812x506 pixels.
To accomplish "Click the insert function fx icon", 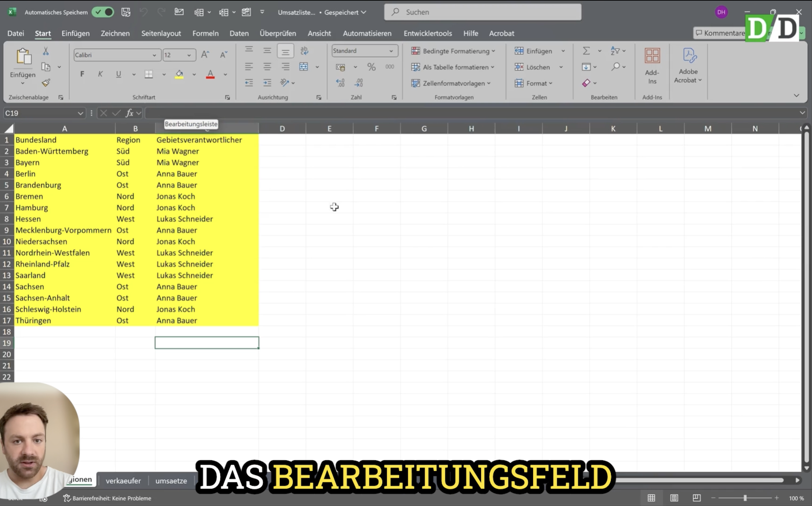I will (129, 113).
